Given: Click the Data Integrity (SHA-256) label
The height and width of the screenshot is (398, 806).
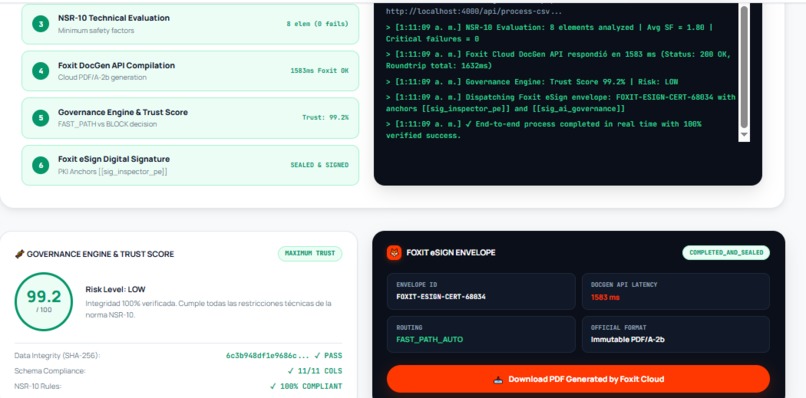Looking at the screenshot, I should [x=57, y=356].
